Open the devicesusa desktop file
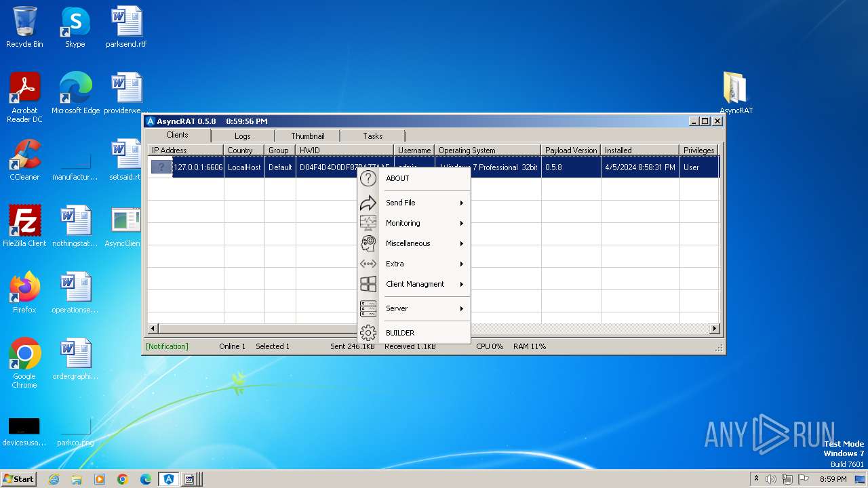The width and height of the screenshot is (868, 488). (x=24, y=432)
